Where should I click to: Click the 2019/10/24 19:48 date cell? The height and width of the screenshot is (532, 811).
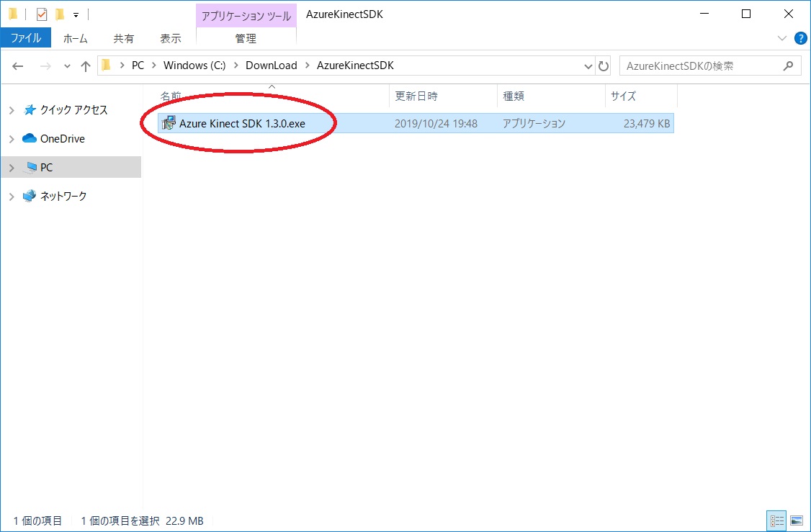click(436, 124)
